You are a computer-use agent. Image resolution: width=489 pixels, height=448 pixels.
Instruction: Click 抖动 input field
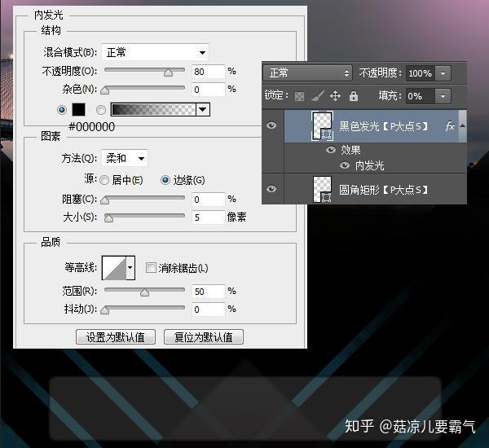click(x=209, y=310)
